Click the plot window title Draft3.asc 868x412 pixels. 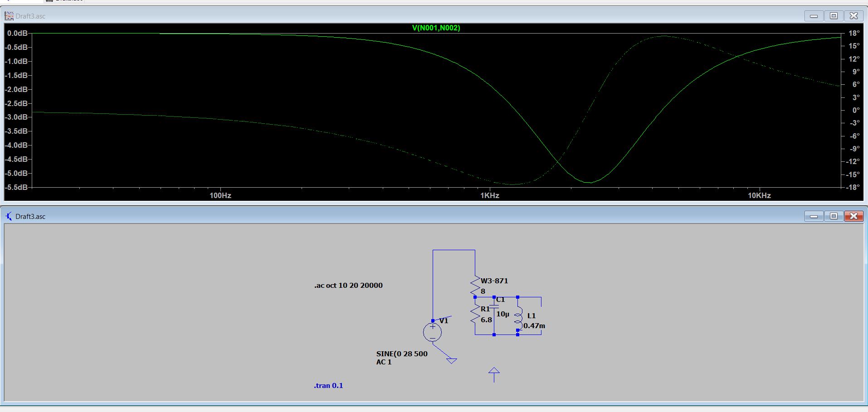tap(30, 16)
